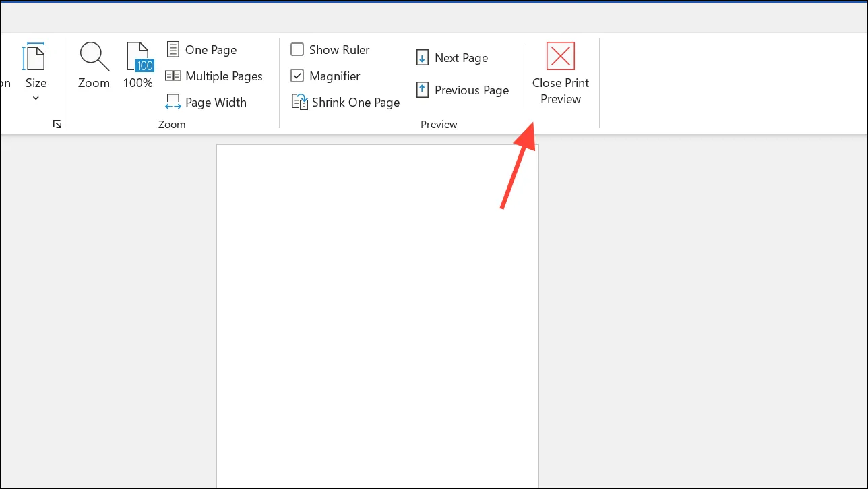Go to Next Page
The width and height of the screenshot is (868, 489).
pyautogui.click(x=452, y=58)
